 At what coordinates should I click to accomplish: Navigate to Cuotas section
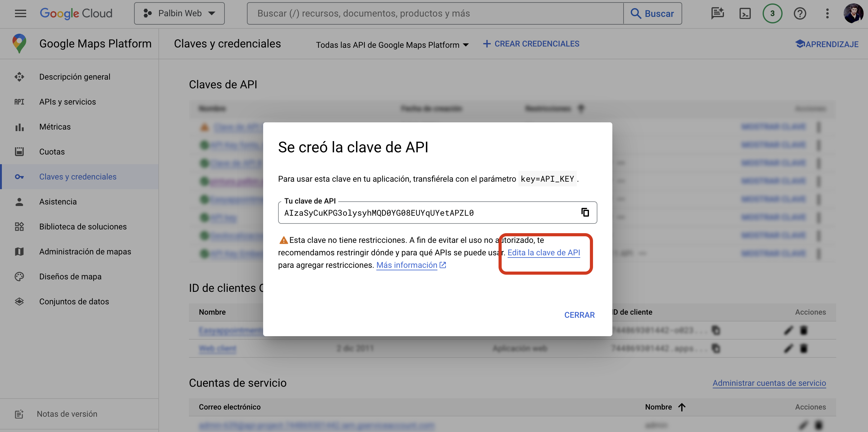coord(52,151)
